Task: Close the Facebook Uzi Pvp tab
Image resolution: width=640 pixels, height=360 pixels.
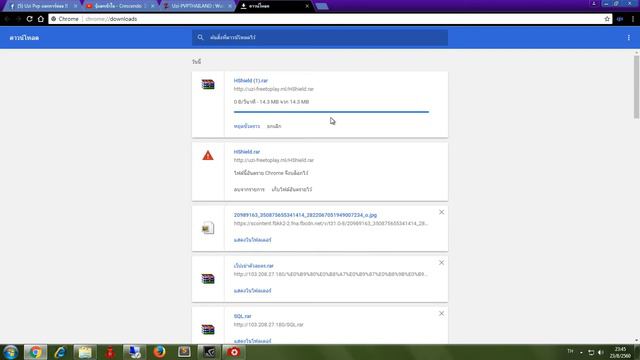Action: (x=76, y=6)
